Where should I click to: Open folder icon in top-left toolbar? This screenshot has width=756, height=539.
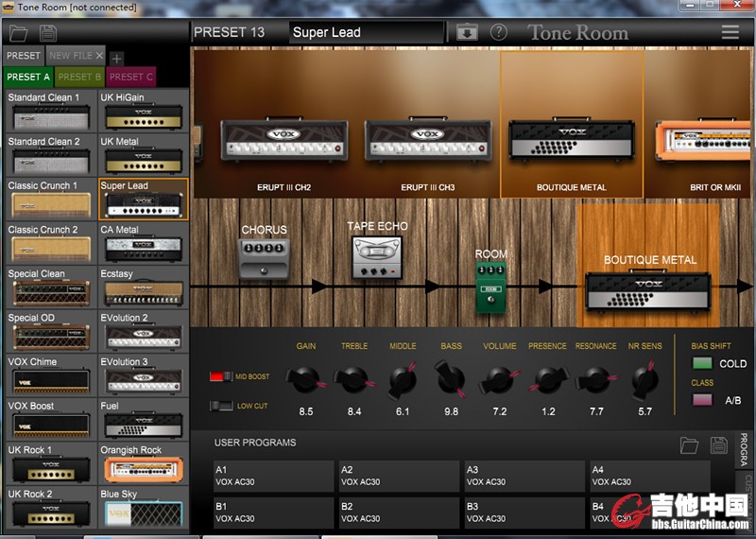click(19, 33)
